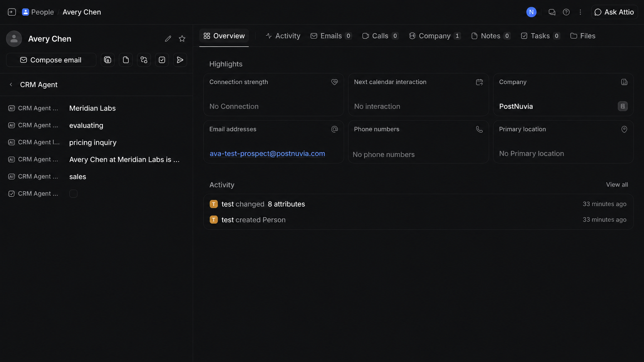Click the Primary location pin icon
Image resolution: width=644 pixels, height=362 pixels.
[624, 129]
